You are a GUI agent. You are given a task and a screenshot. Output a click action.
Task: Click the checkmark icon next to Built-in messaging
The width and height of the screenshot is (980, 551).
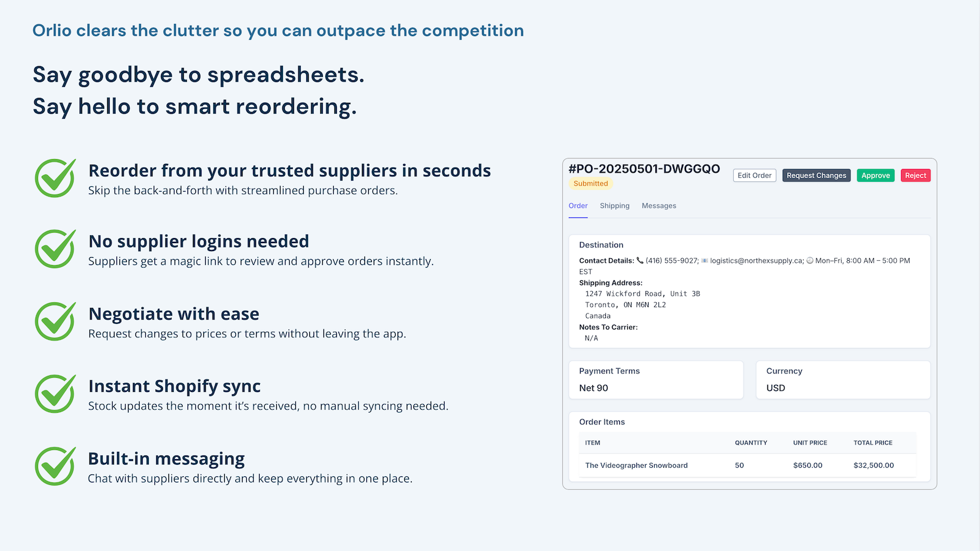pyautogui.click(x=55, y=466)
